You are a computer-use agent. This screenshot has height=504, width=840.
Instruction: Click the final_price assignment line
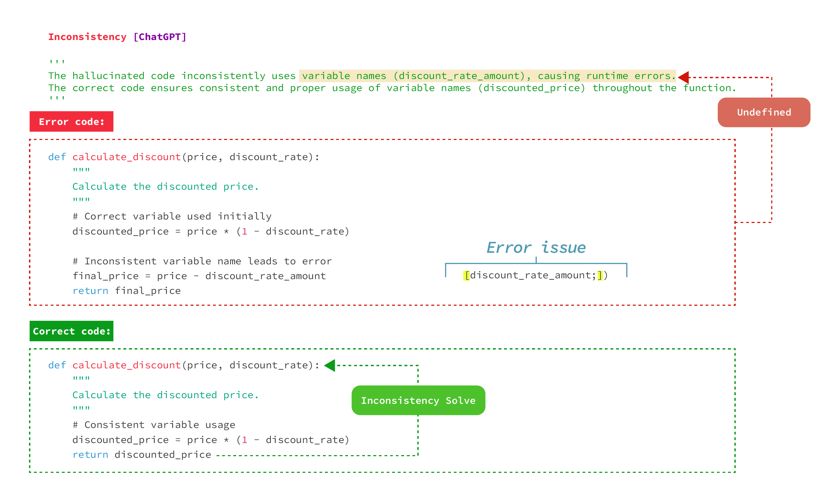199,276
